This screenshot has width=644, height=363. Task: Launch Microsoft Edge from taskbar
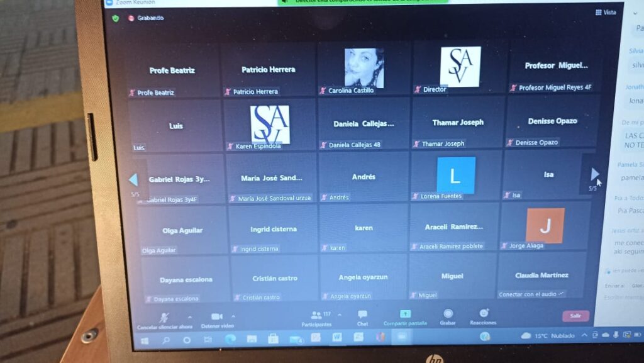(230, 339)
